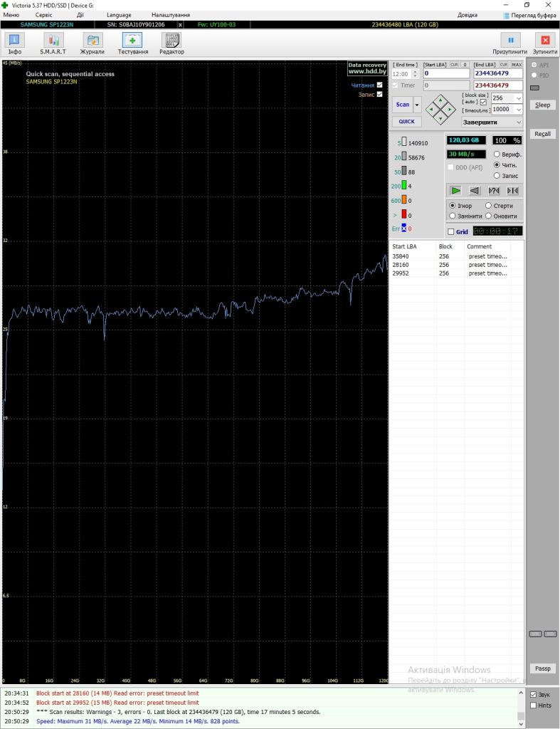This screenshot has width=560, height=729.
Task: Click the small gray indicator below PIO
Action: (534, 88)
